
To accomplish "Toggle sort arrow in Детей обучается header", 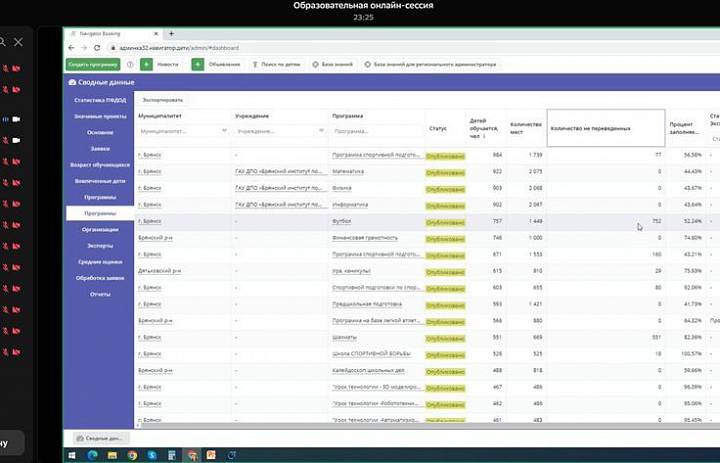I will click(x=484, y=136).
